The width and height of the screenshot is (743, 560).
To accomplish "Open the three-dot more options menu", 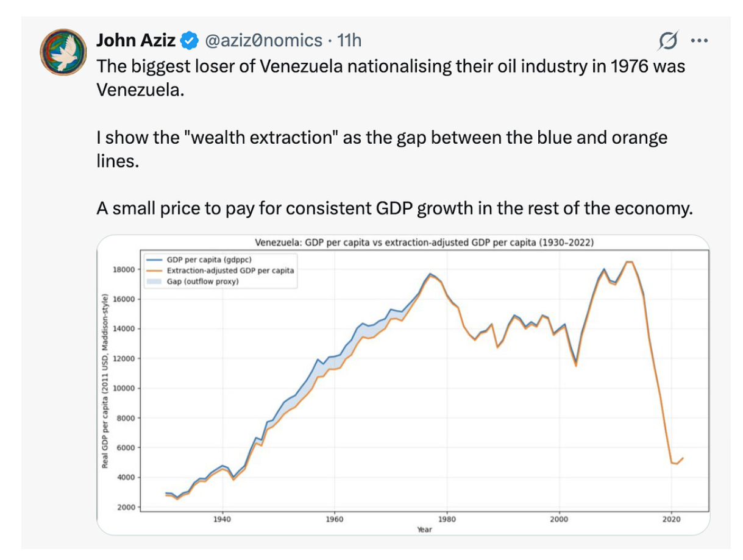I will pyautogui.click(x=698, y=41).
